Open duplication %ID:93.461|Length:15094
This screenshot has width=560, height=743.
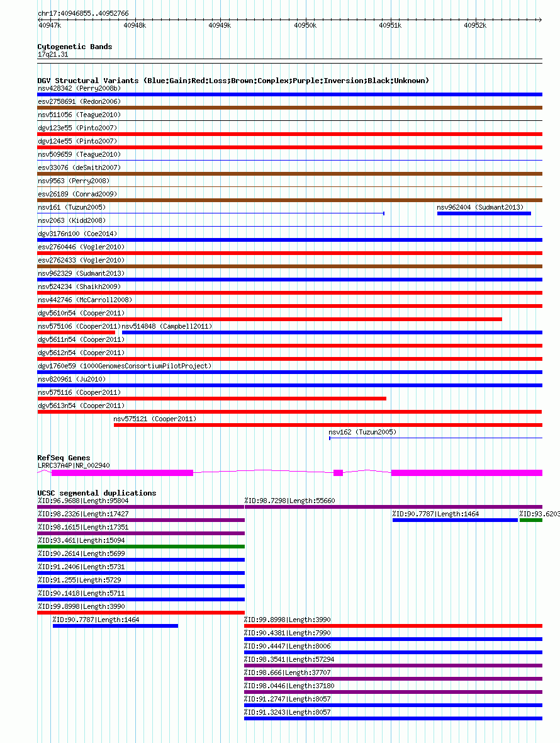81,541
